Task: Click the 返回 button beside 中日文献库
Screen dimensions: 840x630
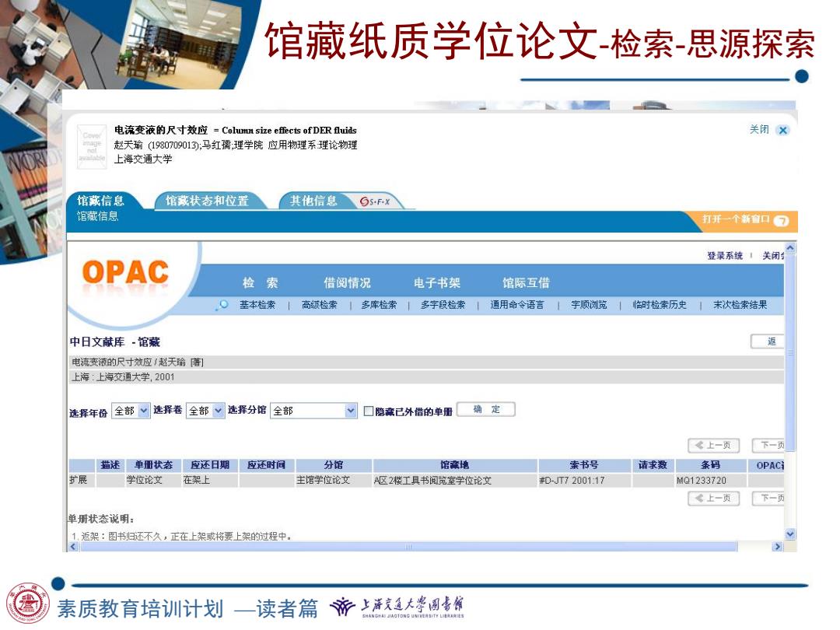Action: pyautogui.click(x=768, y=341)
